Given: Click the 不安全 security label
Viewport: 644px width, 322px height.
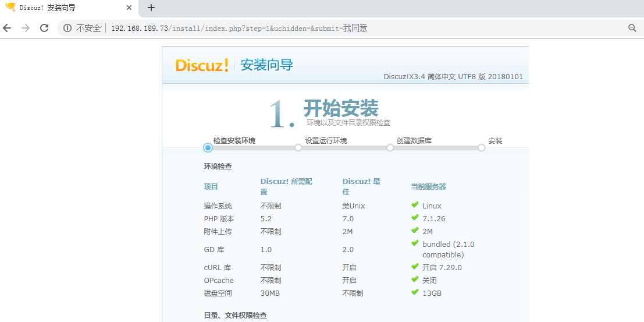Looking at the screenshot, I should point(88,29).
